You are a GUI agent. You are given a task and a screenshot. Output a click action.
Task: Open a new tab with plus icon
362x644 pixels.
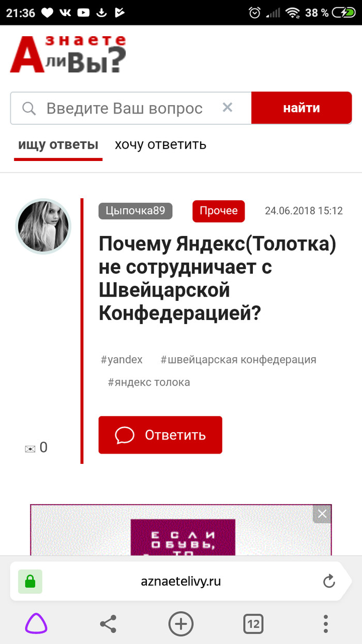180,624
